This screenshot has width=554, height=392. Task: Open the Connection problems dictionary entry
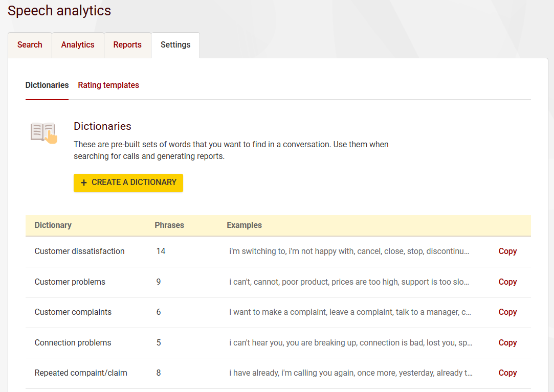(73, 343)
